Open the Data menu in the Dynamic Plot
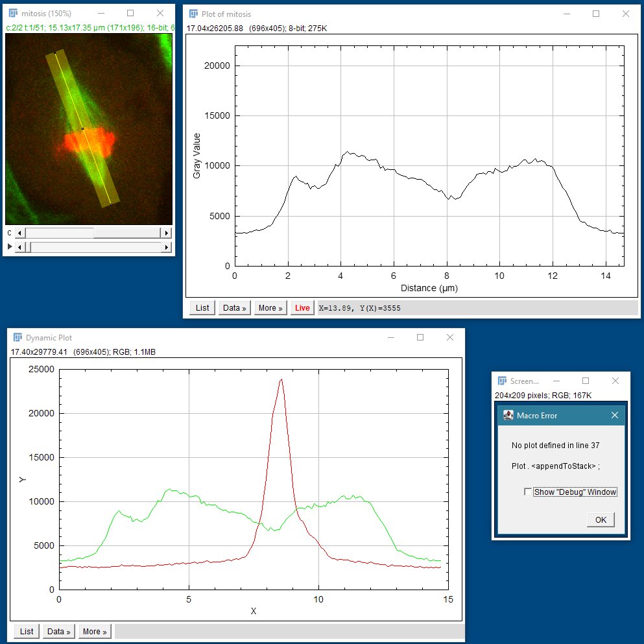644x644 pixels. pyautogui.click(x=59, y=631)
